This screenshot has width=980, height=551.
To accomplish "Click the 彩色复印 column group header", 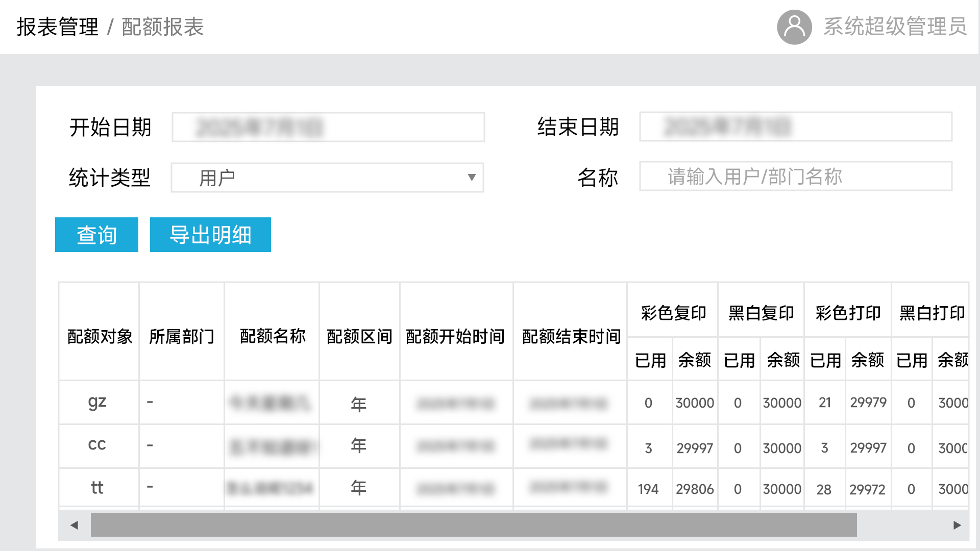I will tap(673, 313).
